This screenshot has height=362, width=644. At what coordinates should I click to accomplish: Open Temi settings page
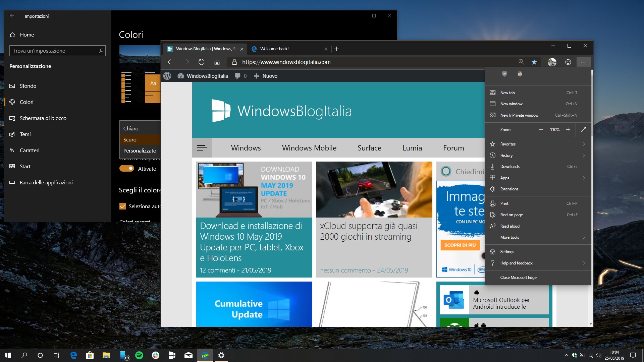click(57, 134)
